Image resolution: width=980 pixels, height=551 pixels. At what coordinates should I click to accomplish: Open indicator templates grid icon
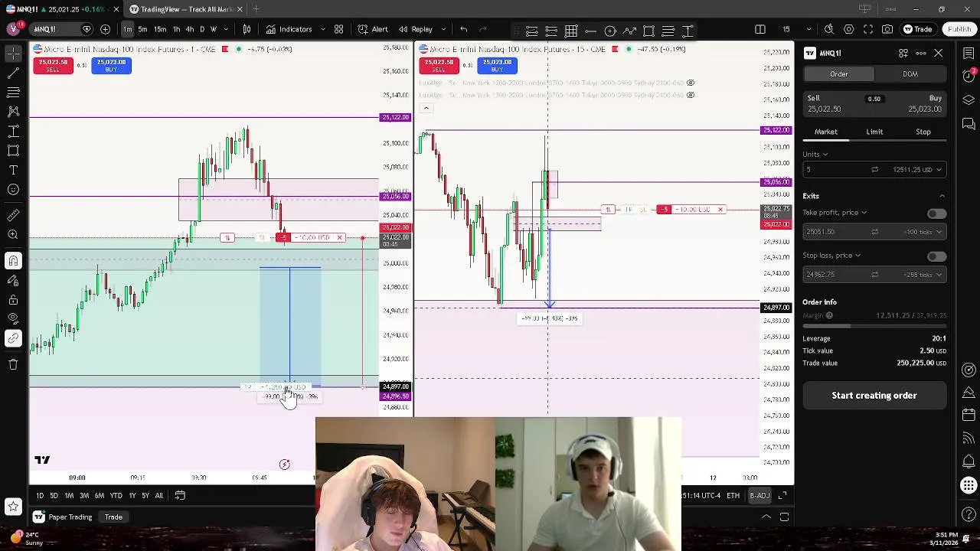pyautogui.click(x=338, y=29)
